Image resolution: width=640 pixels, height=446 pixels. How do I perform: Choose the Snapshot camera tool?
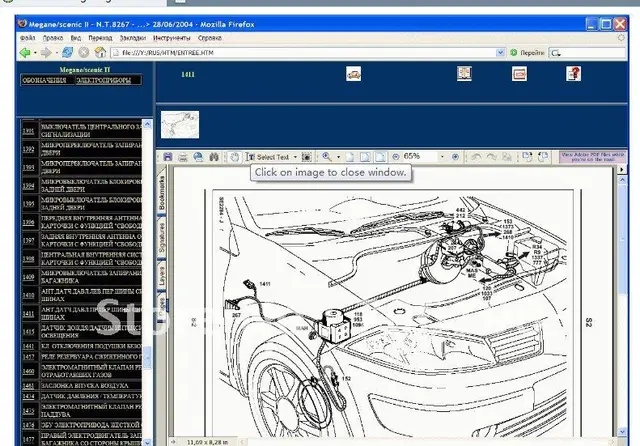306,157
